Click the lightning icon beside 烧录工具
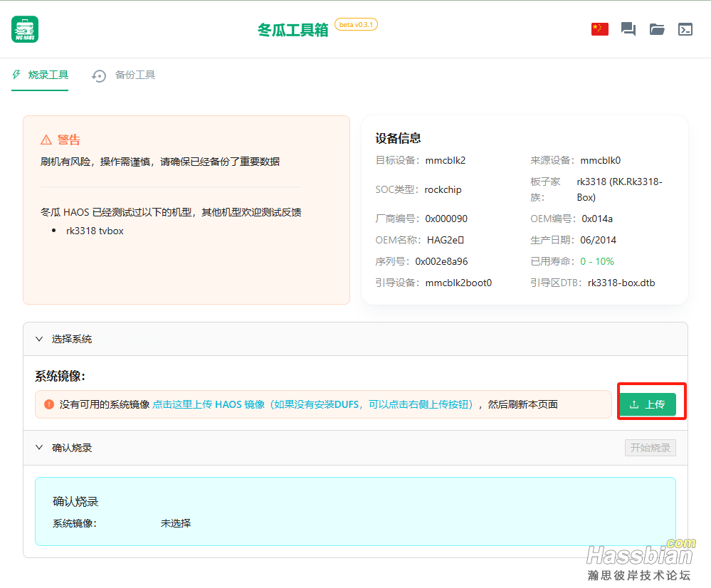This screenshot has height=588, width=711. 17,75
